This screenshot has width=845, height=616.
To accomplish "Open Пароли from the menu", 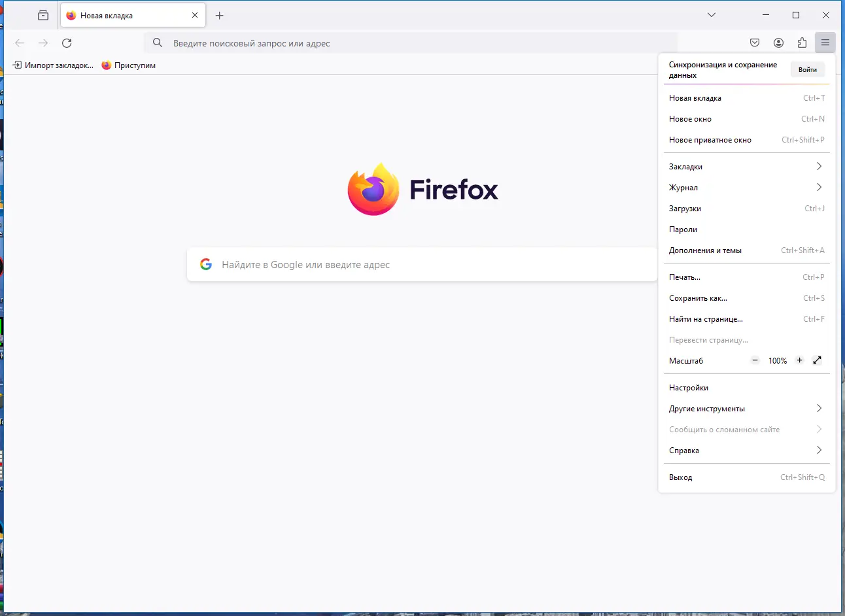I will [x=747, y=230].
